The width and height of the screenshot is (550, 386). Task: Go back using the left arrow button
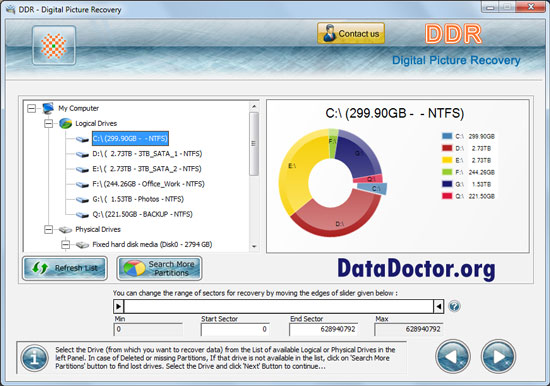coord(453,356)
